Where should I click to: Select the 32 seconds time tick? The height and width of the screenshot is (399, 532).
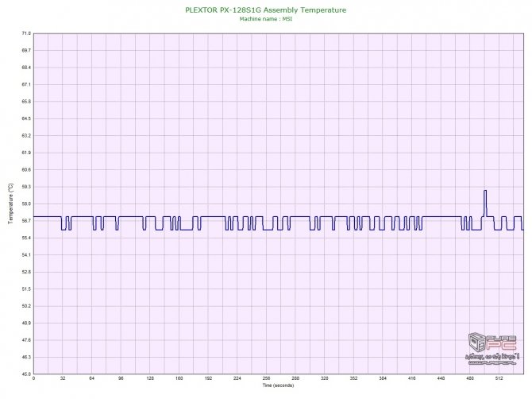pyautogui.click(x=63, y=378)
